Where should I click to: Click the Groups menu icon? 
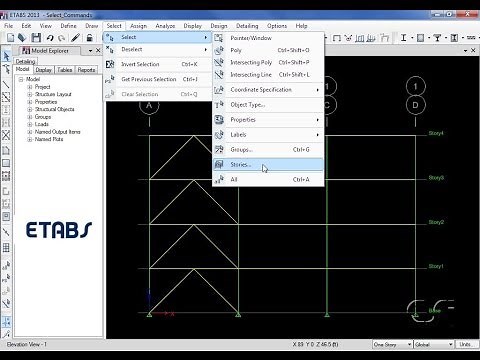click(219, 150)
